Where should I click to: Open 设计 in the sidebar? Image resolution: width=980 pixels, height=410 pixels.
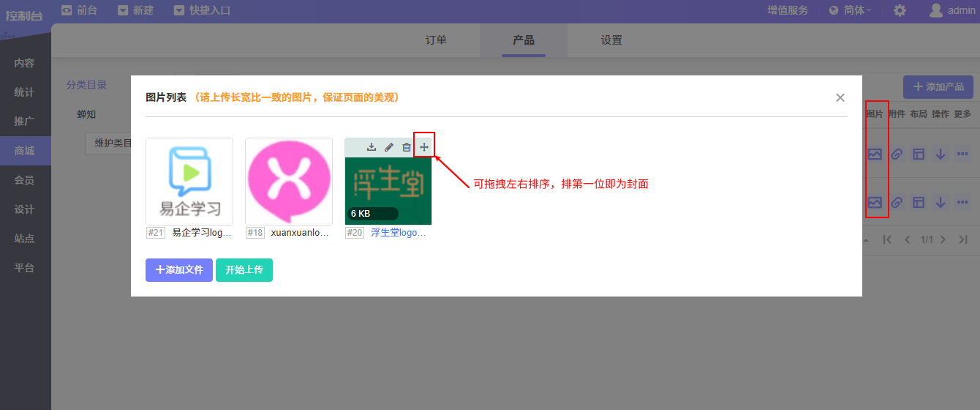click(25, 209)
